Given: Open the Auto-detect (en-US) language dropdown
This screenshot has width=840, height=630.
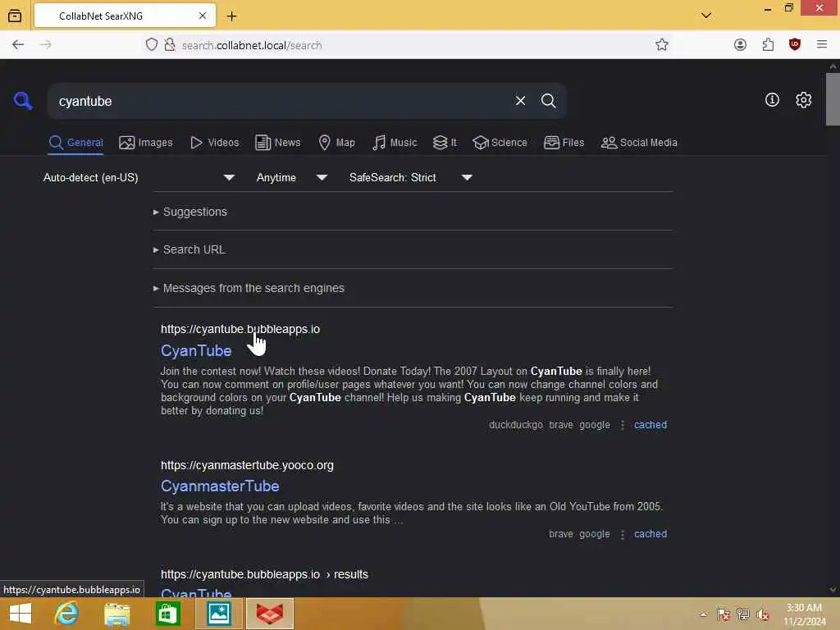Looking at the screenshot, I should click(x=139, y=177).
